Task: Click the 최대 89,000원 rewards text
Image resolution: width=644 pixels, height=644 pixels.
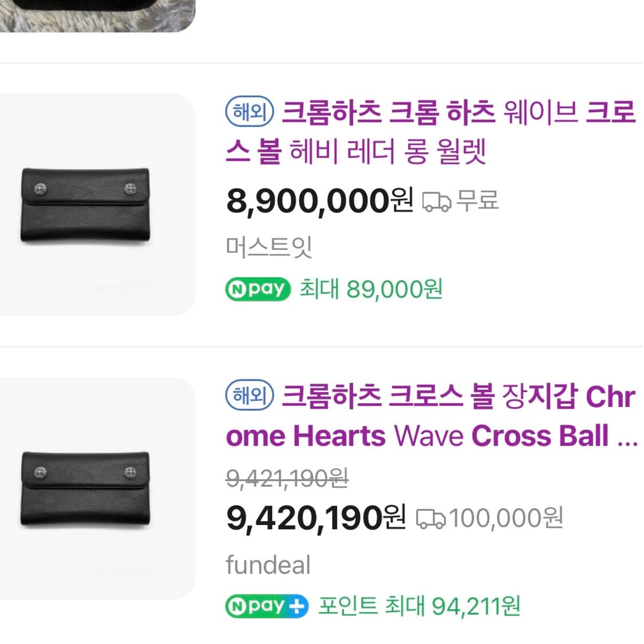Action: click(x=371, y=289)
